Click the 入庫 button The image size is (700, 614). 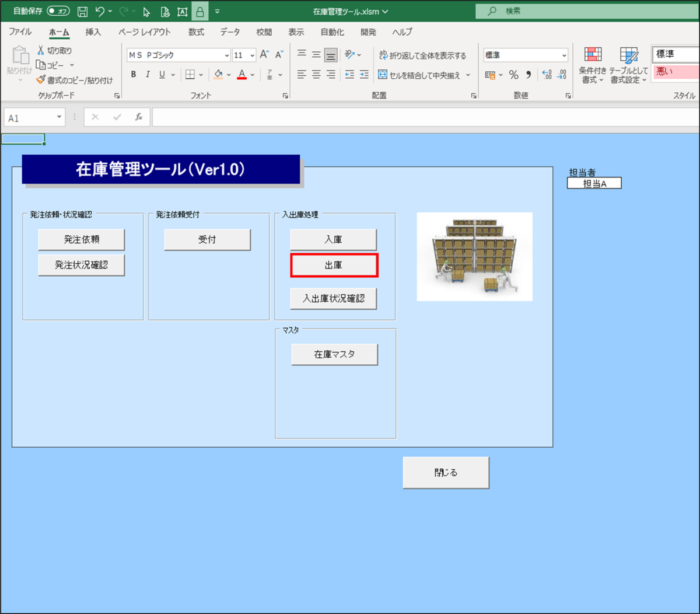point(334,239)
